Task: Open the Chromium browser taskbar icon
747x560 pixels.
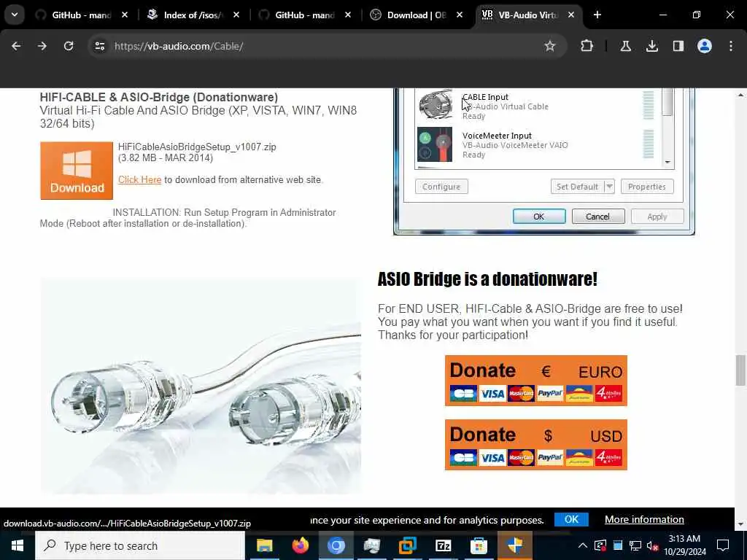Action: click(x=336, y=545)
